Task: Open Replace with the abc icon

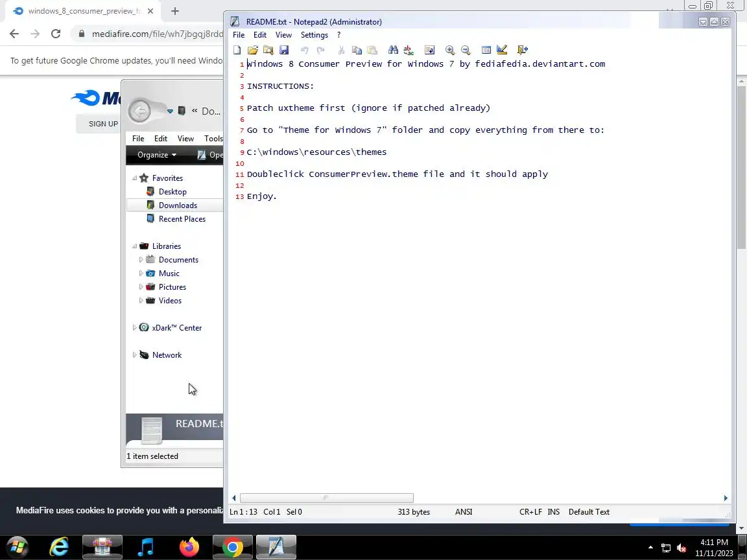Action: (x=409, y=50)
